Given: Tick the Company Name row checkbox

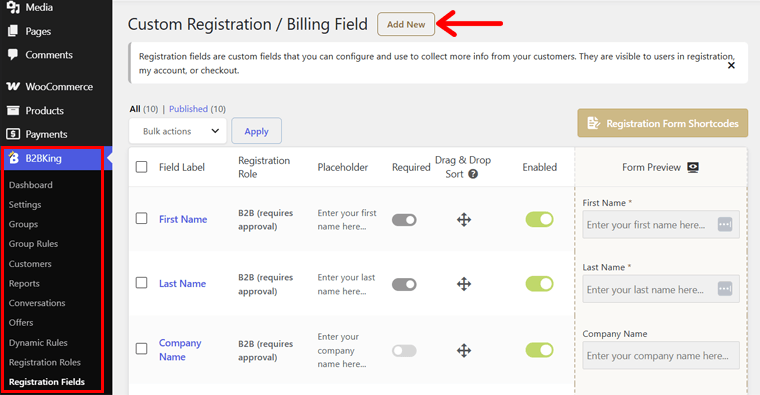Looking at the screenshot, I should click(x=142, y=348).
